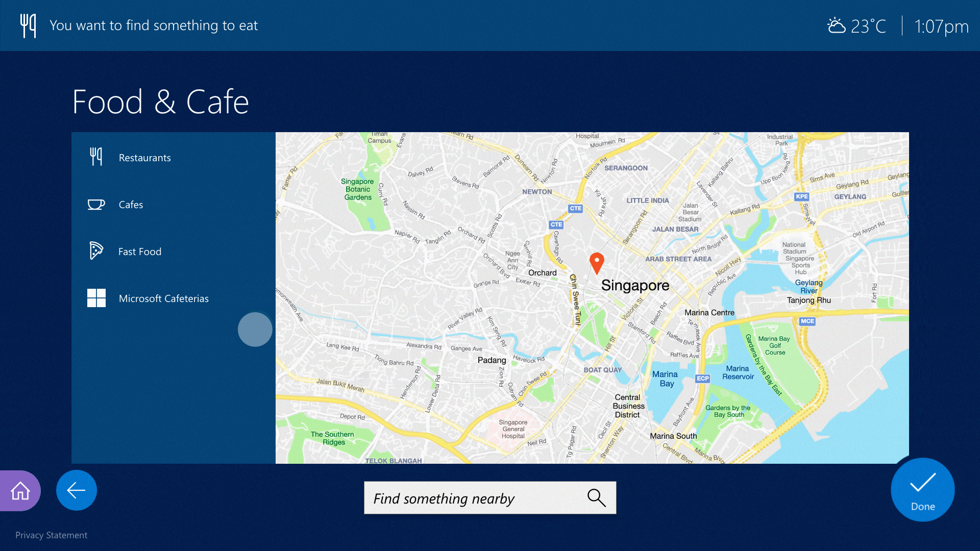980x551 pixels.
Task: Select the Cafes sidebar entry
Action: point(131,204)
